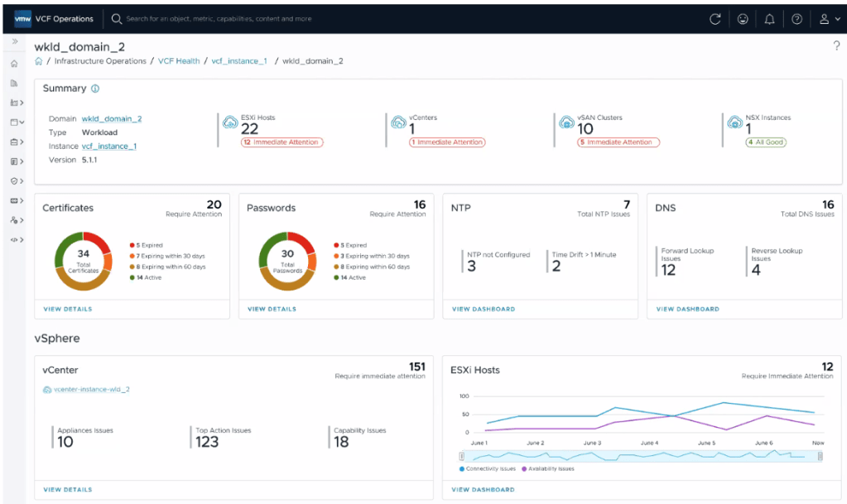The image size is (847, 504).
Task: Expand the left navigation sidebar
Action: pyautogui.click(x=14, y=41)
